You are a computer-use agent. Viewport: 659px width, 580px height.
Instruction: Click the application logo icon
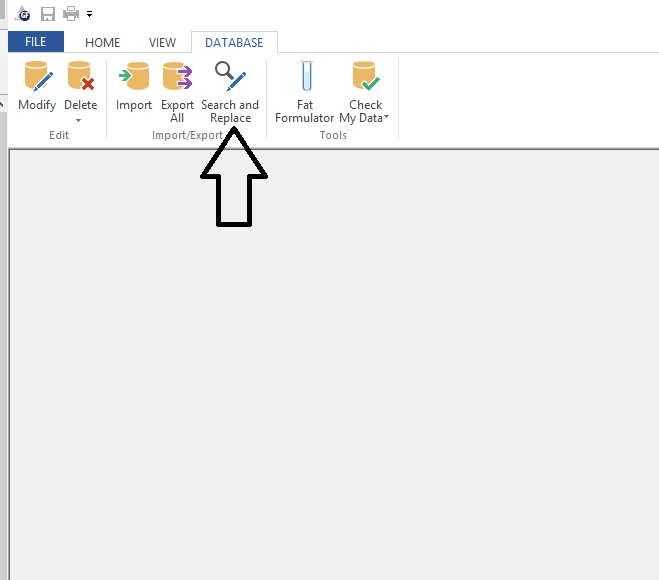[x=23, y=13]
